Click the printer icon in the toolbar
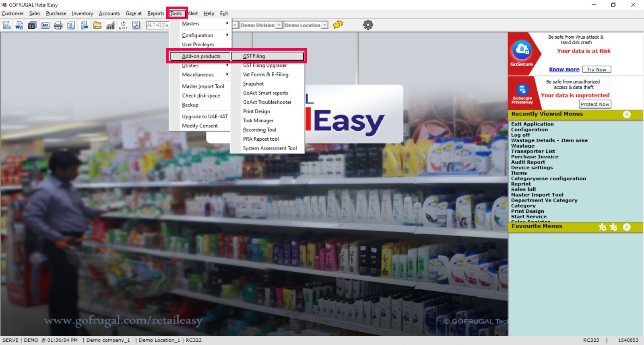The height and width of the screenshot is (345, 644). click(x=58, y=25)
